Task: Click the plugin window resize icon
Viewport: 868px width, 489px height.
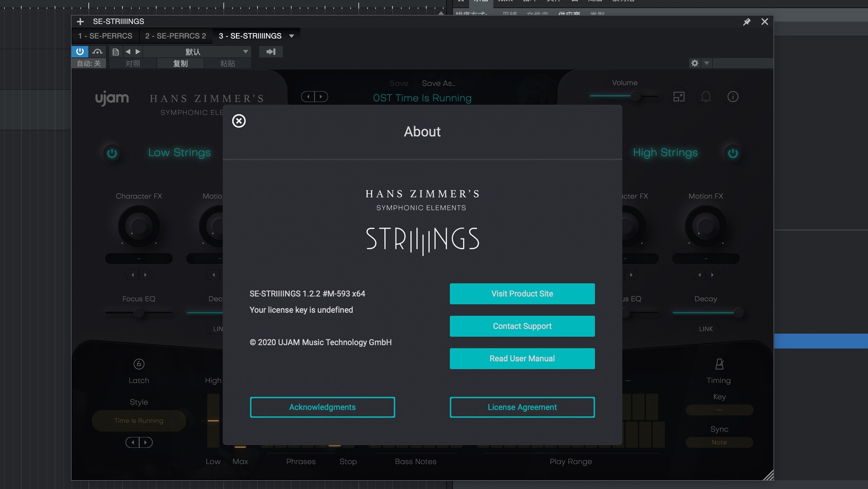Action: (679, 96)
